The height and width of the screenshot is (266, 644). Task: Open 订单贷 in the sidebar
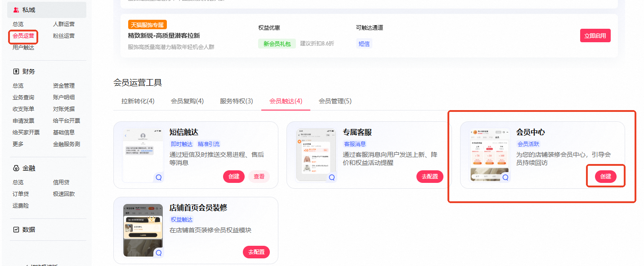21,194
